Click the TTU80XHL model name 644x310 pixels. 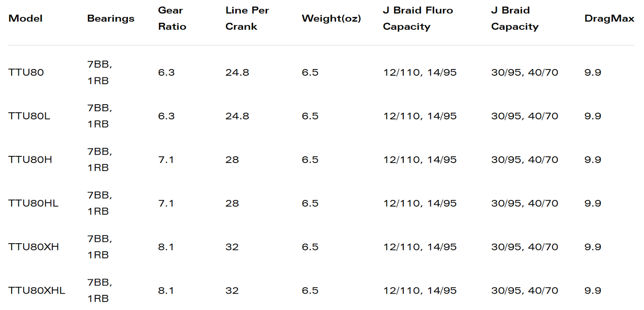click(x=37, y=290)
